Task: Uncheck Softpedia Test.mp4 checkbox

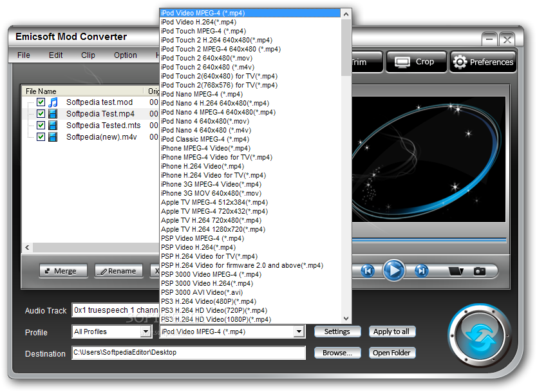Action: pos(41,114)
